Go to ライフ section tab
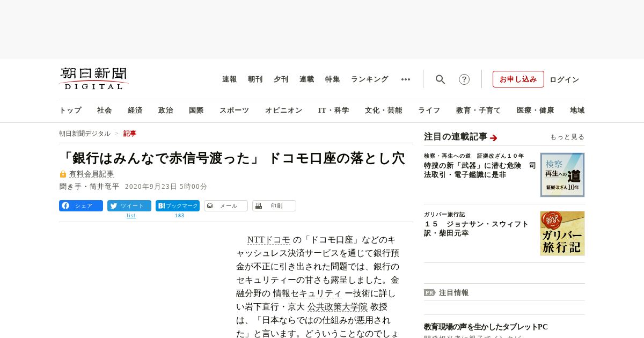 [x=429, y=111]
